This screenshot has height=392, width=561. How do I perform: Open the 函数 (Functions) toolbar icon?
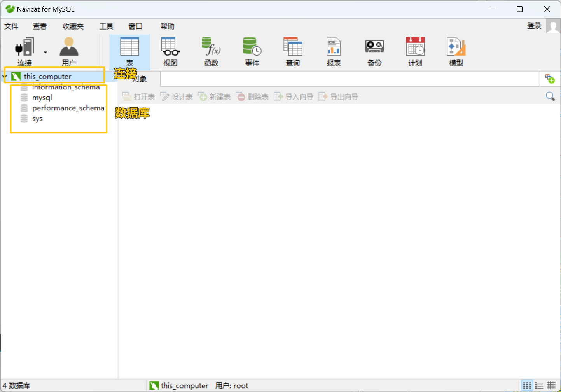pos(211,51)
